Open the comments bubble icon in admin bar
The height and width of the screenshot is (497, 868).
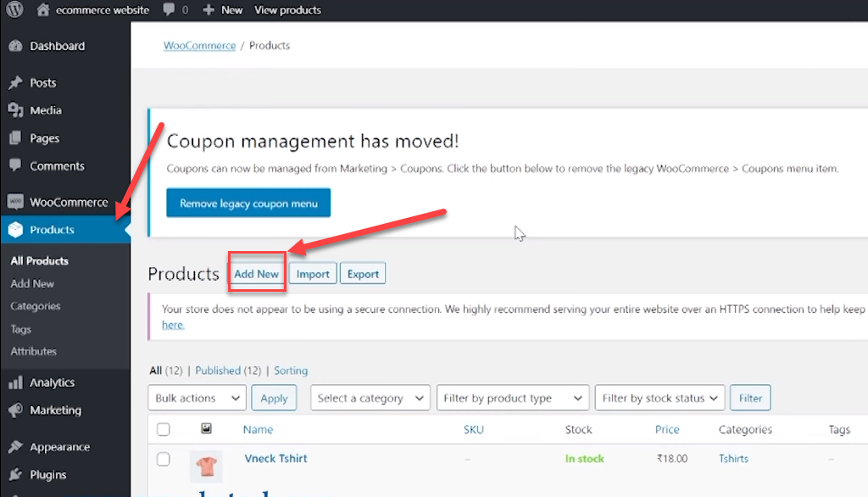[x=169, y=9]
